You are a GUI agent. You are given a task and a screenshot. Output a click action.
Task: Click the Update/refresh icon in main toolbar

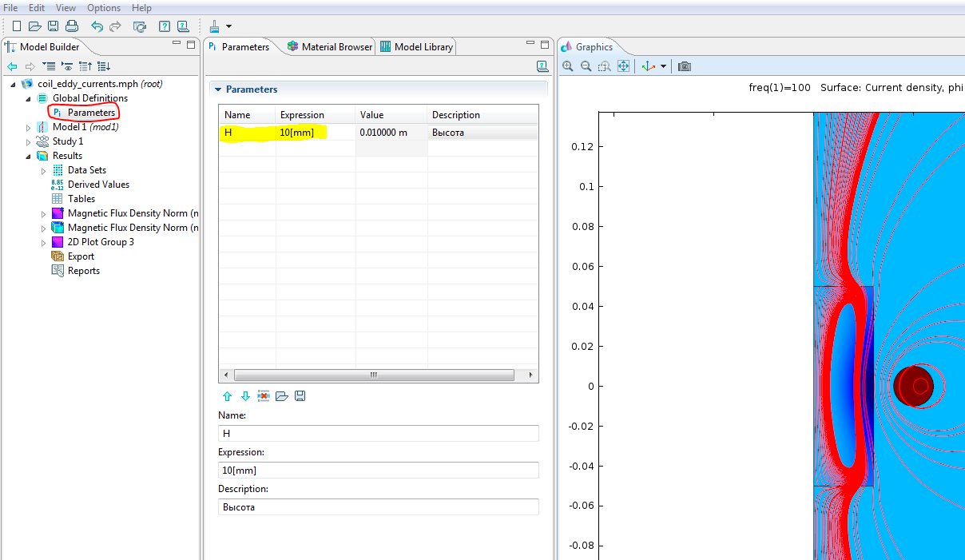coord(140,26)
